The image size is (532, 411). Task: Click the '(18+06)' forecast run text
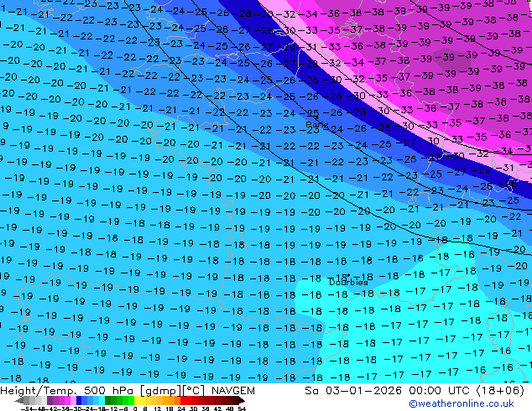pyautogui.click(x=500, y=391)
